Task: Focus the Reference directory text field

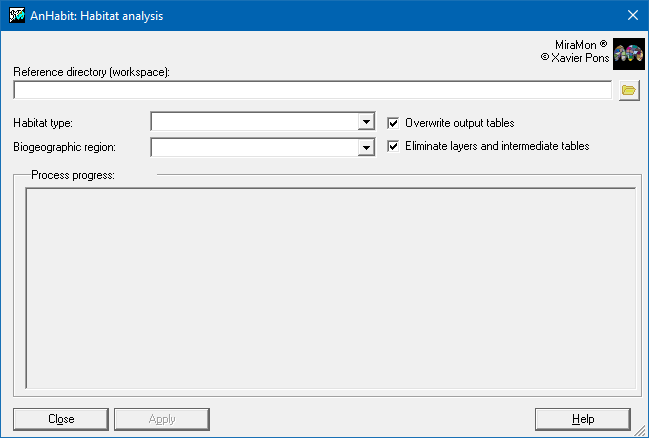Action: 312,90
